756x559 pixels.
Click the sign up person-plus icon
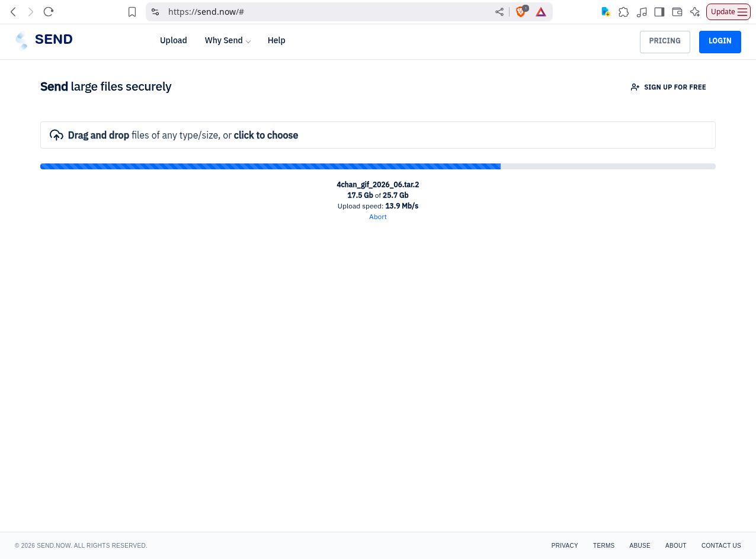coord(635,87)
